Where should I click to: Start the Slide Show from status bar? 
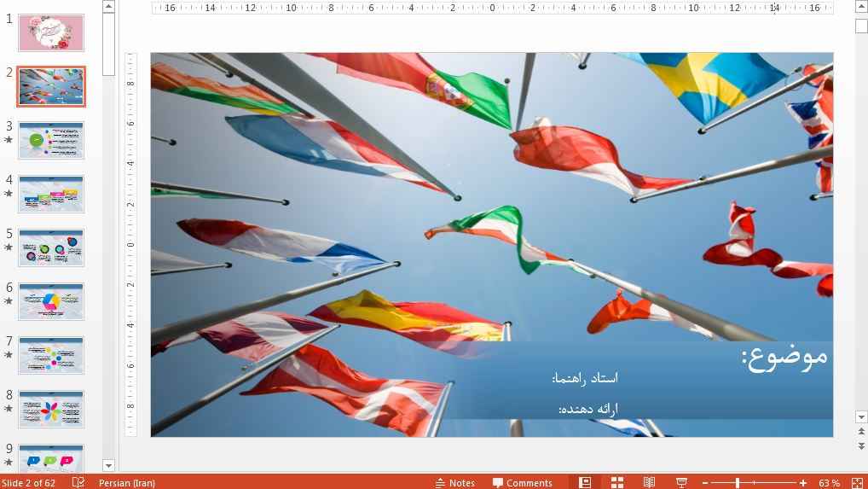(681, 482)
